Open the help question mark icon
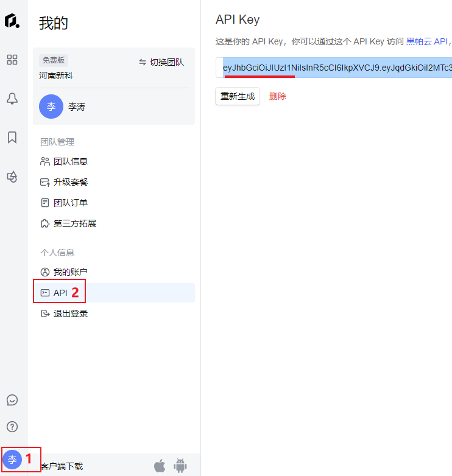 pos(12,427)
